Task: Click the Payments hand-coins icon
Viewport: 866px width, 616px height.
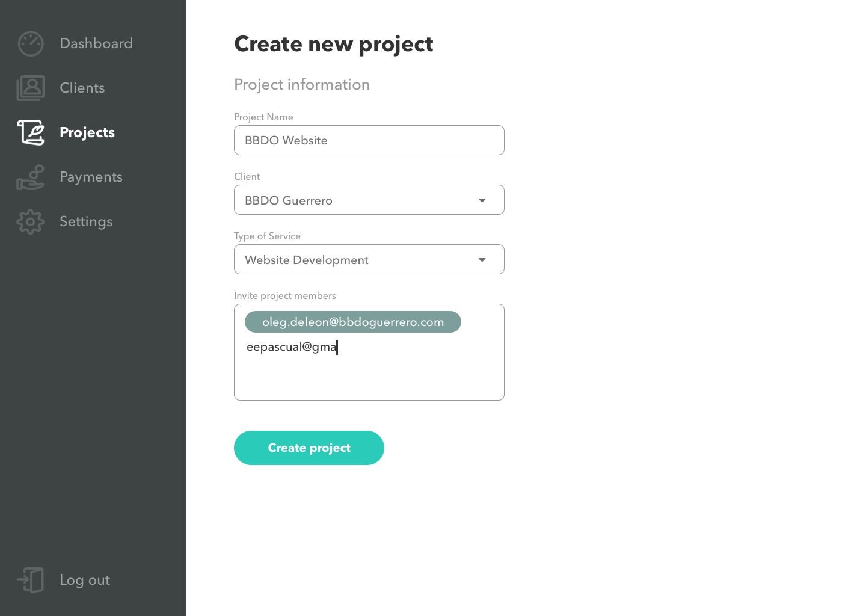Action: [x=31, y=177]
